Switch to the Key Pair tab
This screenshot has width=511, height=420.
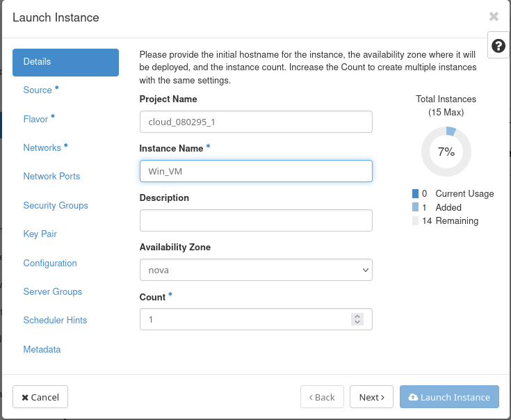pyautogui.click(x=40, y=234)
